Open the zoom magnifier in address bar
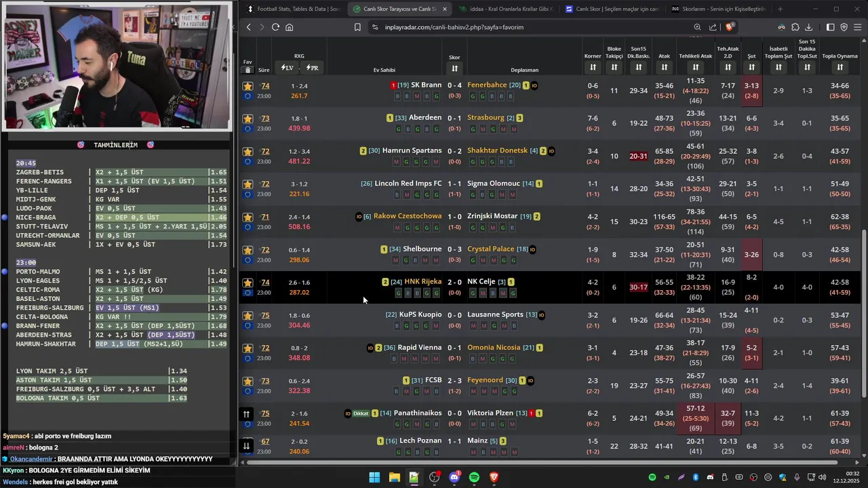Image resolution: width=868 pixels, height=488 pixels. click(x=697, y=27)
